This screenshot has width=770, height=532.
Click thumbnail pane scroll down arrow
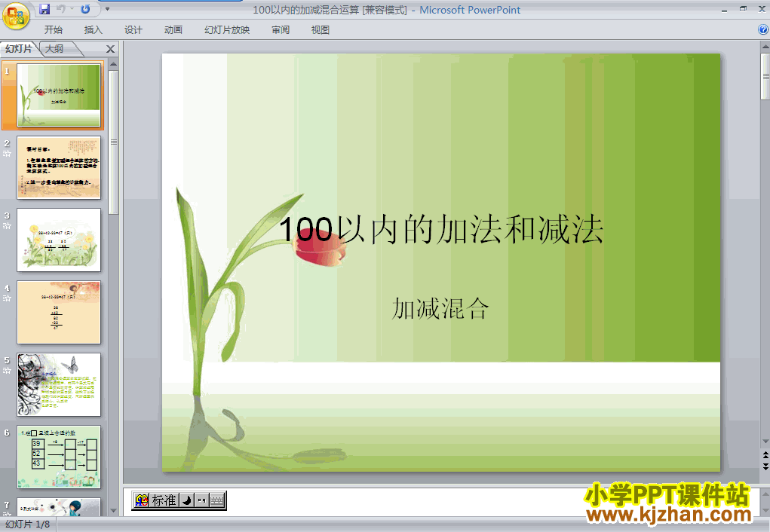click(113, 511)
